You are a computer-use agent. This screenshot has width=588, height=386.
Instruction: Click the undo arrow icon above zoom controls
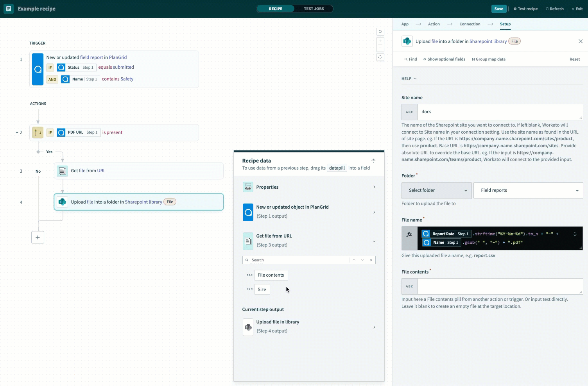coord(380,31)
